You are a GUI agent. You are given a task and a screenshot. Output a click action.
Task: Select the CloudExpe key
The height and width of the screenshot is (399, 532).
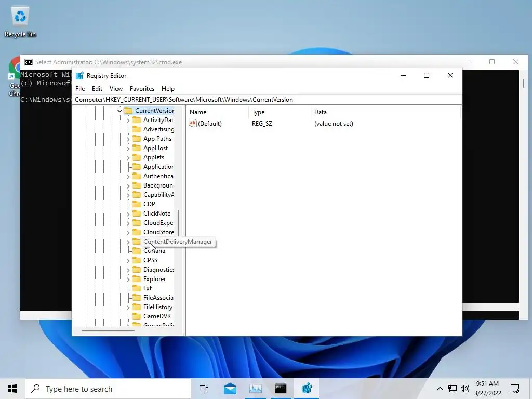158,222
